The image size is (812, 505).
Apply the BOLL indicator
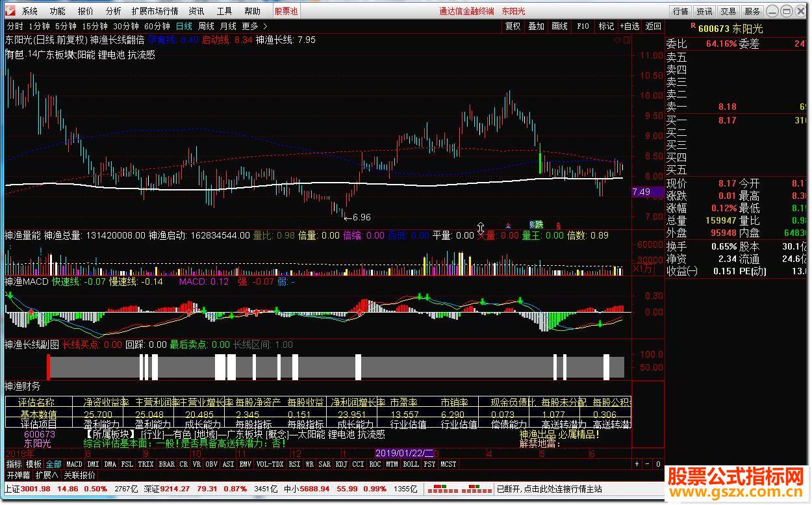coord(411,464)
